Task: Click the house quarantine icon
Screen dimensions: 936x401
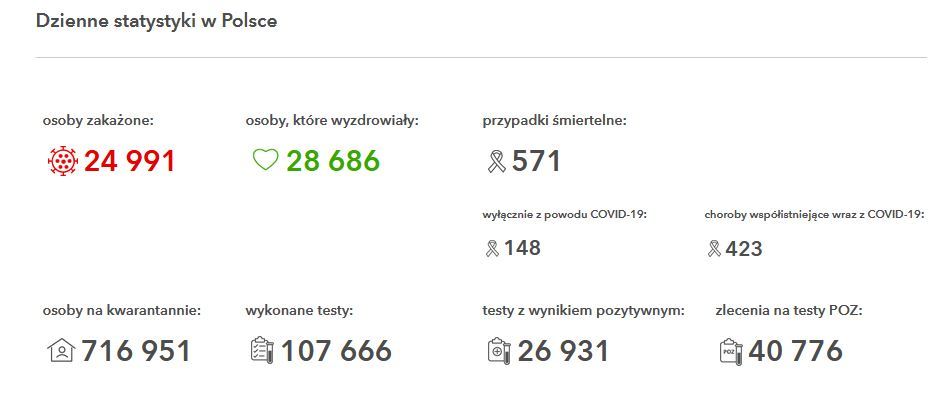Action: [61, 351]
